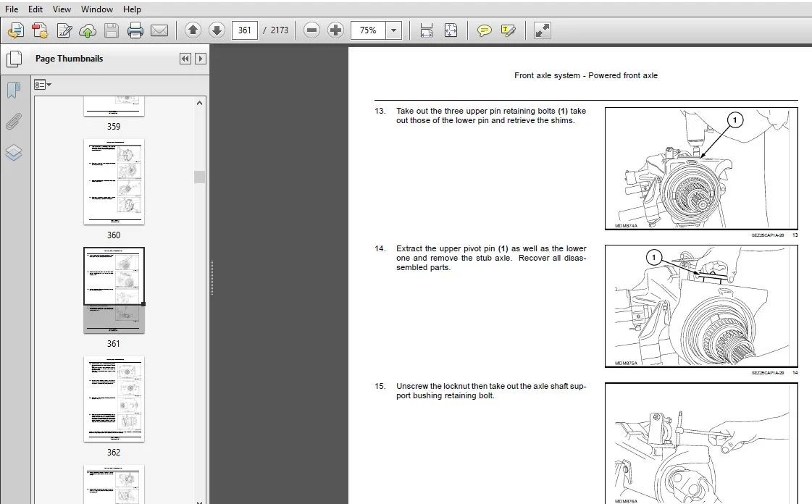Image resolution: width=812 pixels, height=504 pixels.
Task: Click the Print icon
Action: point(135,30)
